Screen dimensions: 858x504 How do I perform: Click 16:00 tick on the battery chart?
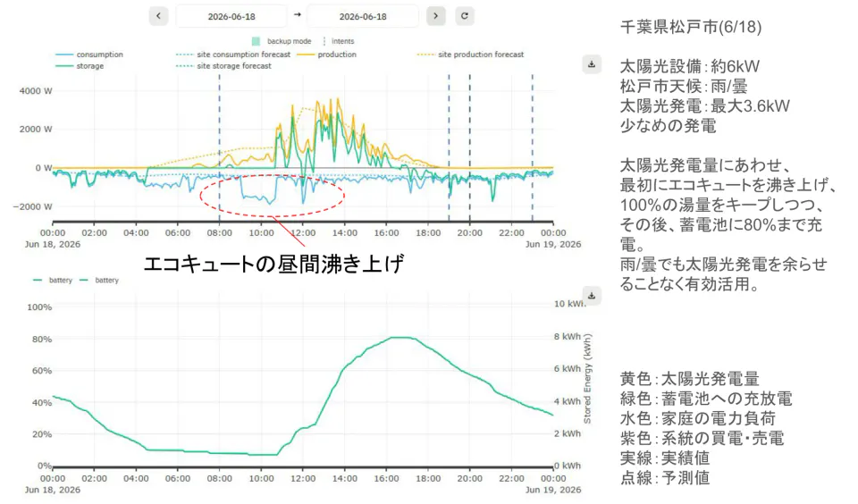tap(386, 478)
